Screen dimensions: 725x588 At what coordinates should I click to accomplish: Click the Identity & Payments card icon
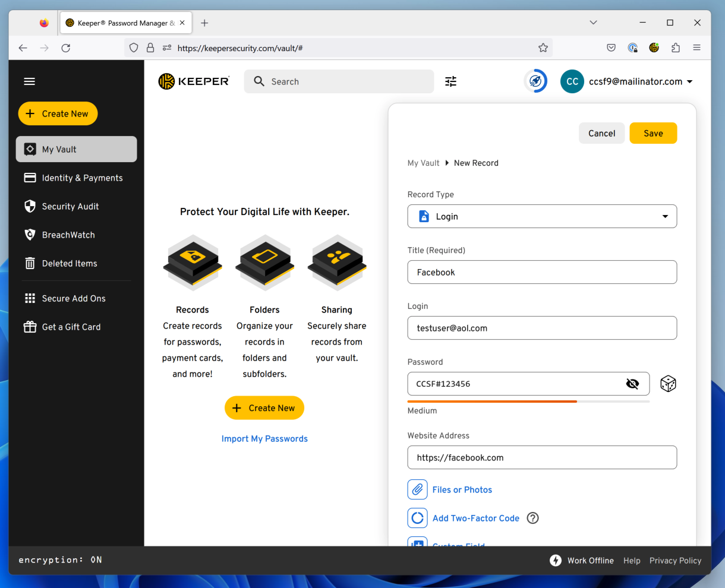(30, 178)
